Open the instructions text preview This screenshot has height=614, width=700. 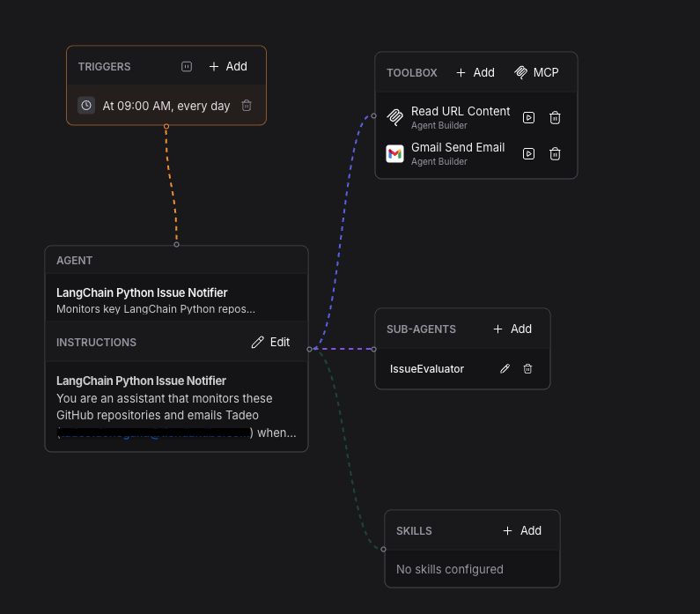tap(176, 407)
